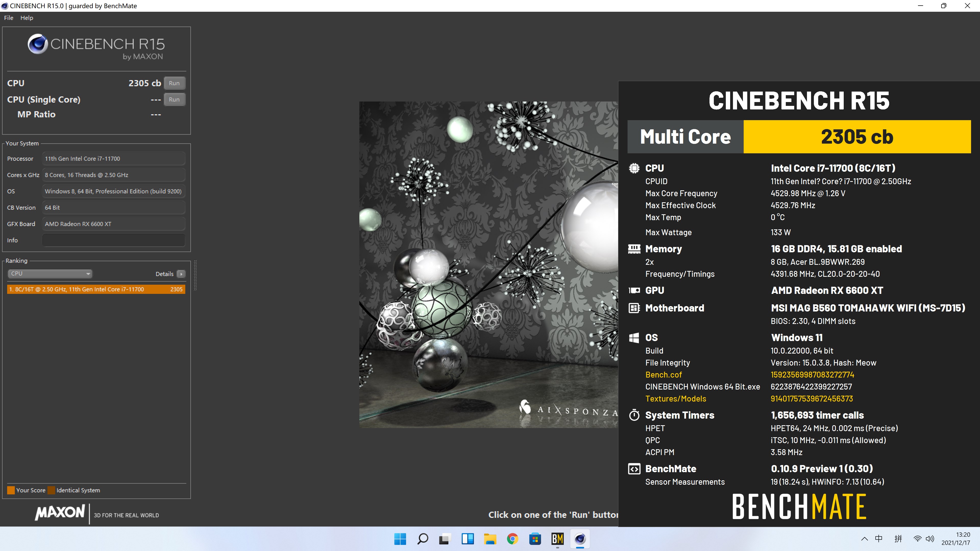Open the Widgets taskbar icon
This screenshot has height=551, width=980.
(468, 539)
